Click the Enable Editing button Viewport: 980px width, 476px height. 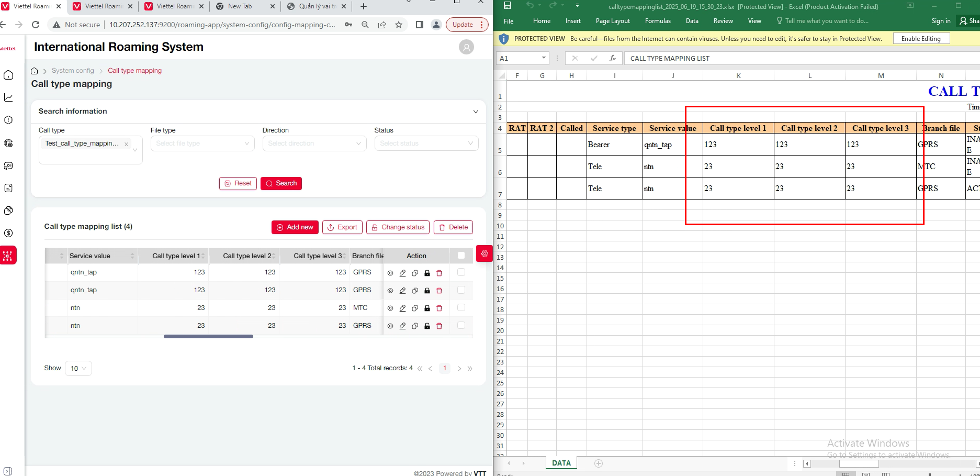pos(920,39)
